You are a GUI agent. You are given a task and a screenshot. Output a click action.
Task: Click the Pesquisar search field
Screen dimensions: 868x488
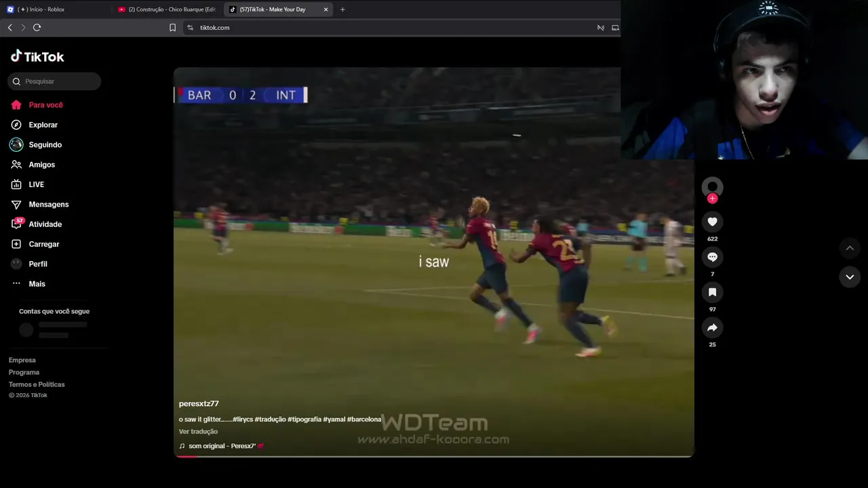pos(54,81)
